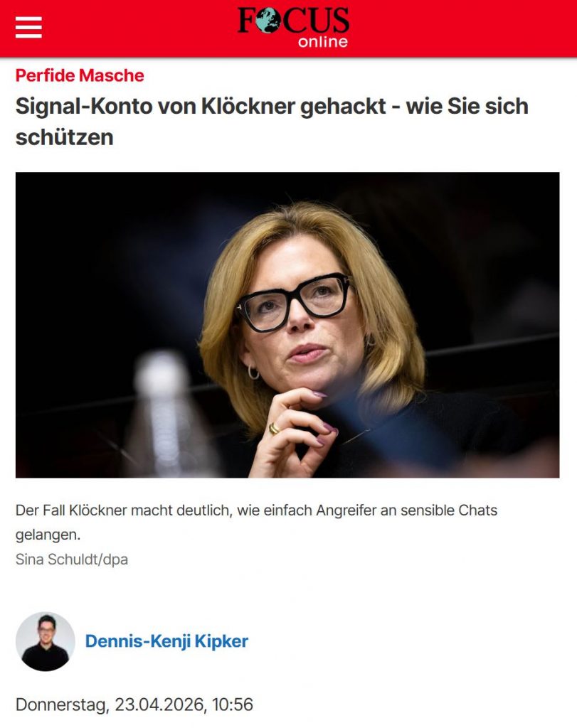Click the headline about Klöckner's Signal account
Screen dimensions: 577x728
click(272, 122)
